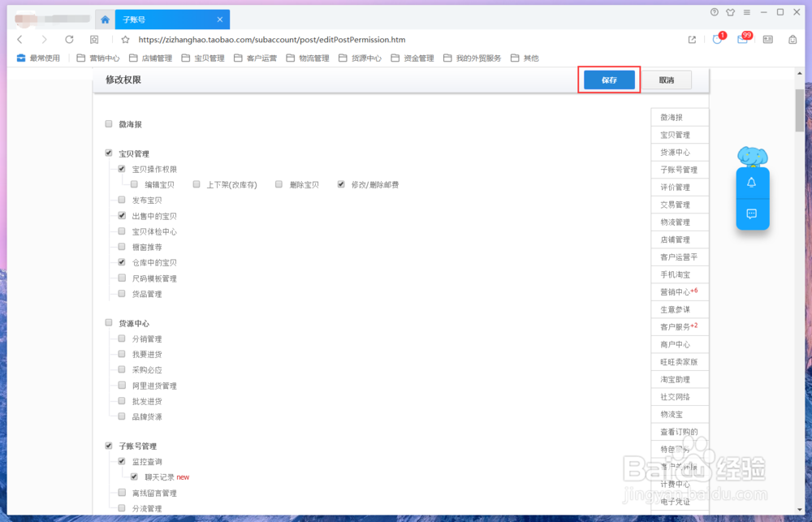This screenshot has height=522, width=812.
Task: Jump to 交易管理 in side menu
Action: (679, 205)
